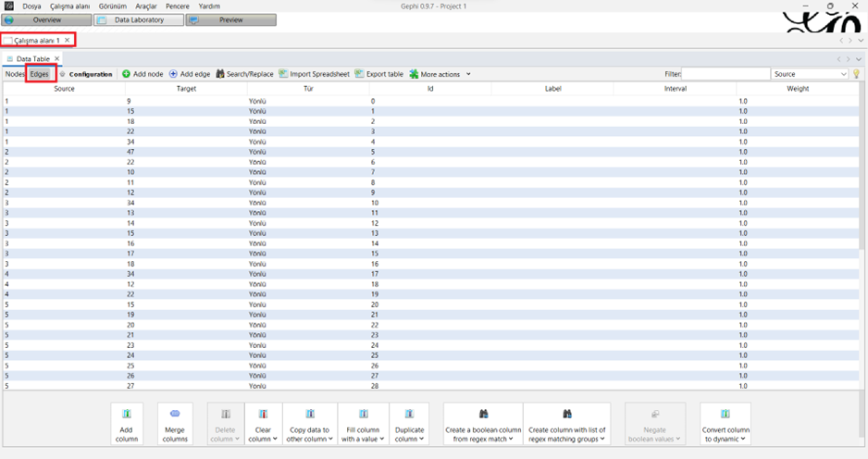Select the Çalışma alanı 1 workspace tab

(x=36, y=41)
